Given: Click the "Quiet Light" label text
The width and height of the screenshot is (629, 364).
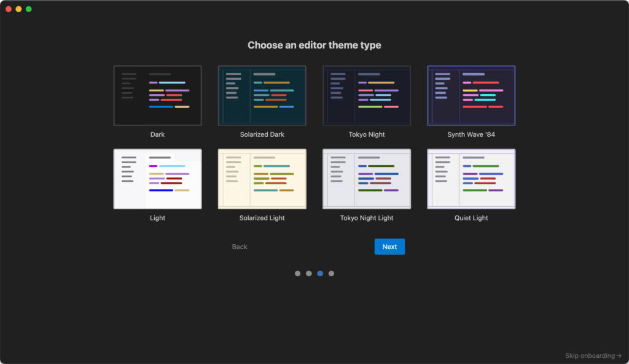Looking at the screenshot, I should pyautogui.click(x=471, y=218).
